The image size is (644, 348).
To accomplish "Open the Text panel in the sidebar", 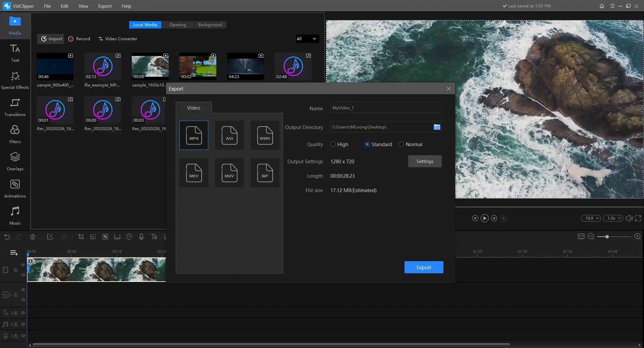I will [15, 54].
